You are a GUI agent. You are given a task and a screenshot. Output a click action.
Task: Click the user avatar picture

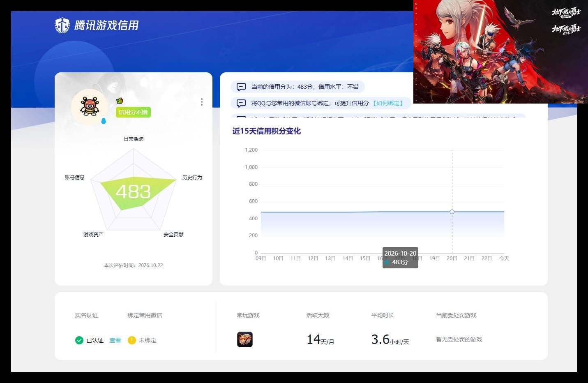coord(90,107)
